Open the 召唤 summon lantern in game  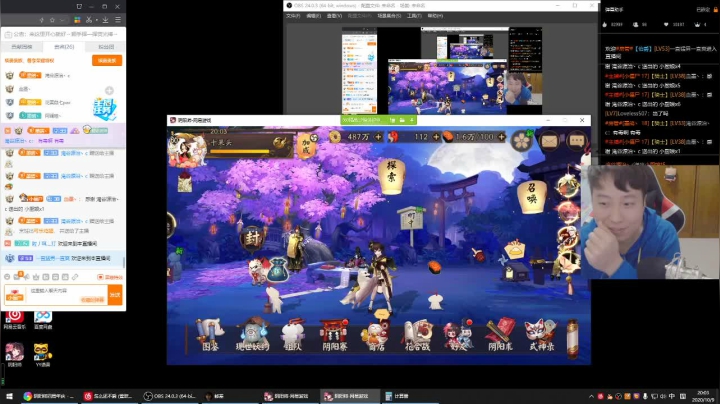tap(531, 196)
